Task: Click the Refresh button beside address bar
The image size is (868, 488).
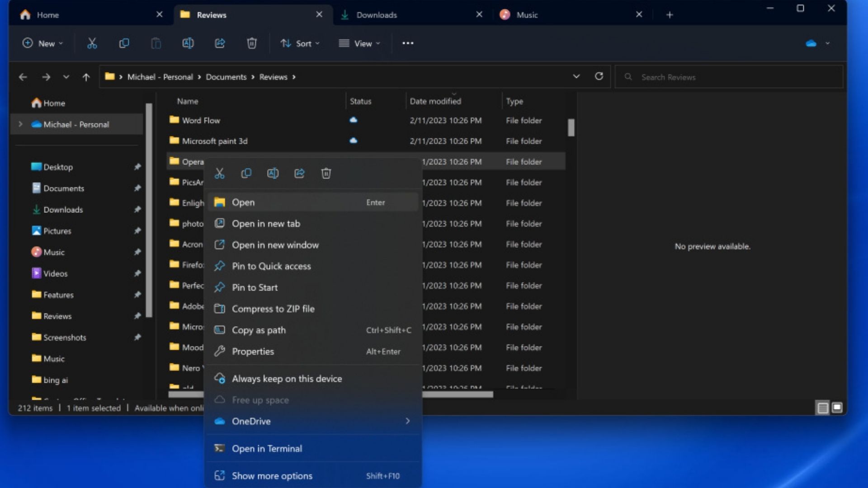Action: point(599,76)
